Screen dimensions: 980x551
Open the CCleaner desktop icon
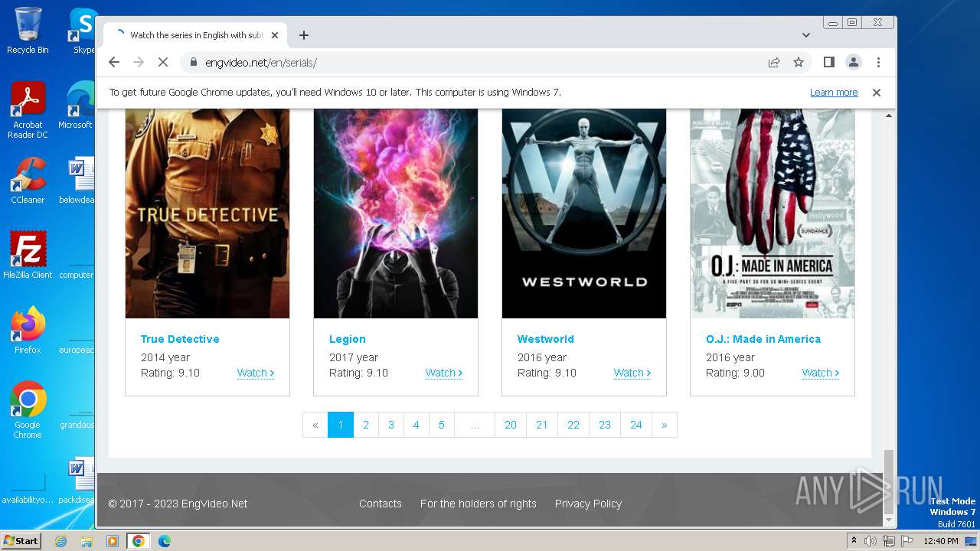pos(28,181)
